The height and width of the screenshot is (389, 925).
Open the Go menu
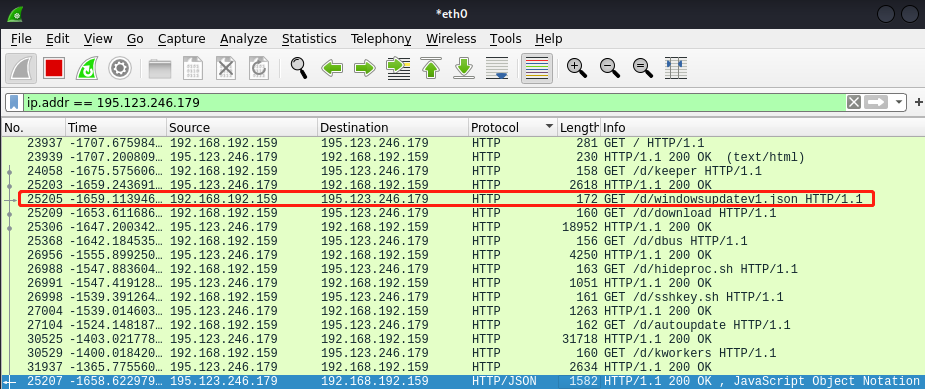135,39
